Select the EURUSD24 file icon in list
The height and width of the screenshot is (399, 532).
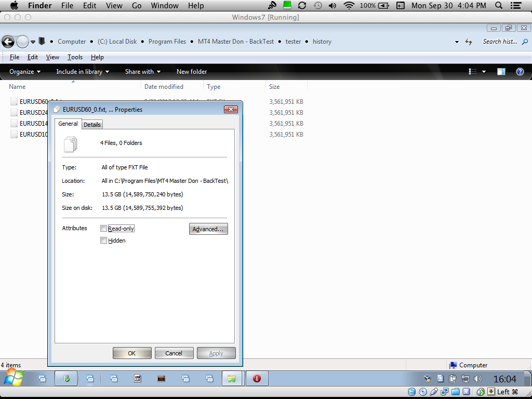pyautogui.click(x=14, y=112)
